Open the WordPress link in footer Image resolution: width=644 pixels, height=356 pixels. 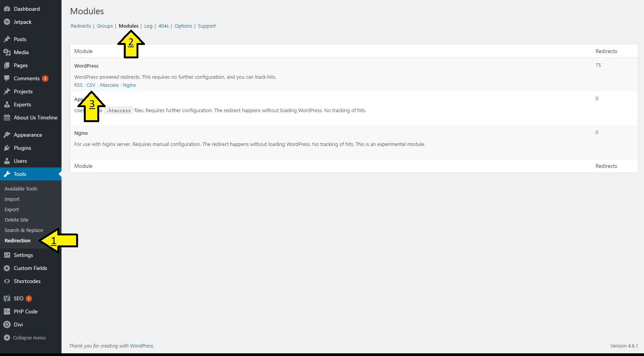141,346
